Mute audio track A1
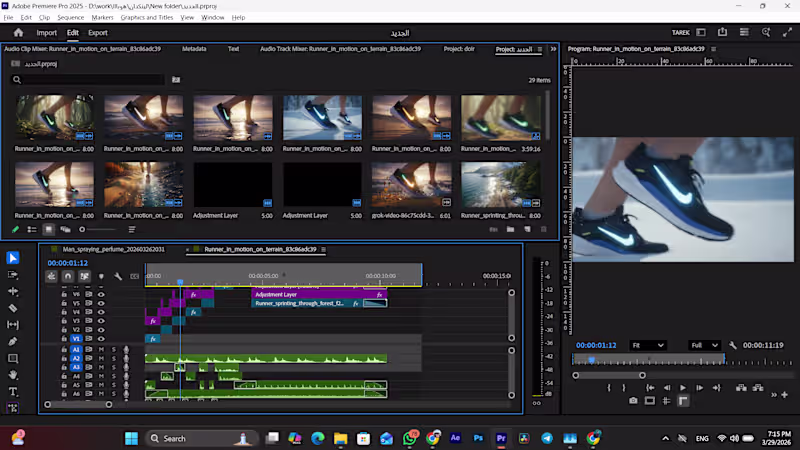 (101, 349)
